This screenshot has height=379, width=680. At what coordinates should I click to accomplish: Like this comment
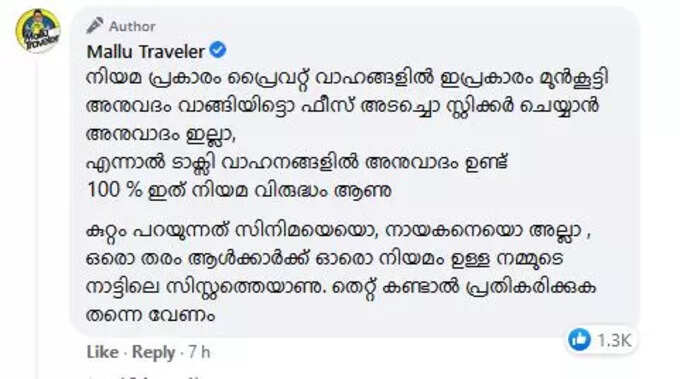pyautogui.click(x=102, y=352)
